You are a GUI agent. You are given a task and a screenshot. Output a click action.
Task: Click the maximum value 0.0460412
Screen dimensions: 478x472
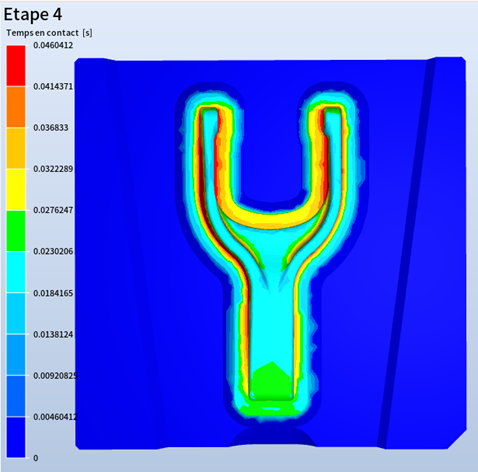click(53, 45)
